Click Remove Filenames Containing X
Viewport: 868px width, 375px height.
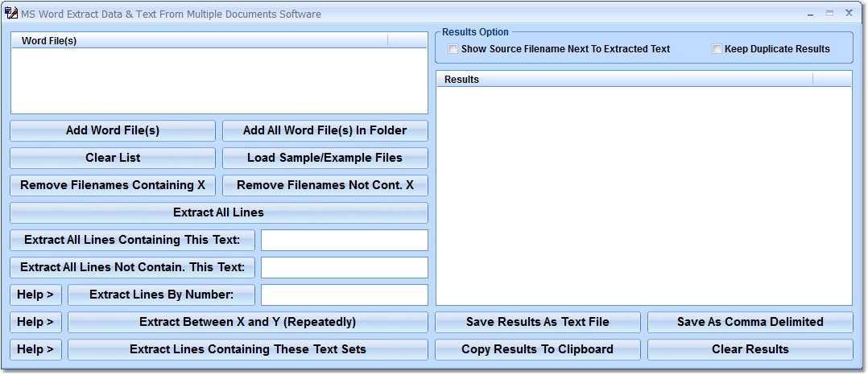click(113, 185)
